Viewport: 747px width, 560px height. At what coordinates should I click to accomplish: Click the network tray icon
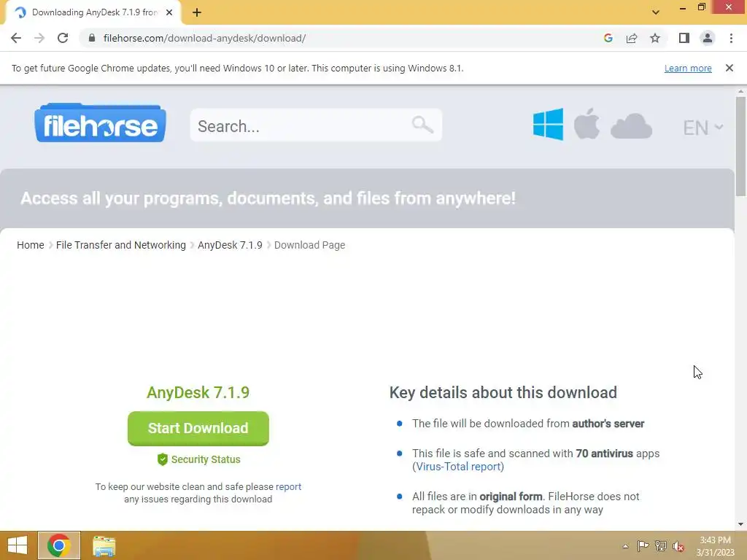coord(661,546)
